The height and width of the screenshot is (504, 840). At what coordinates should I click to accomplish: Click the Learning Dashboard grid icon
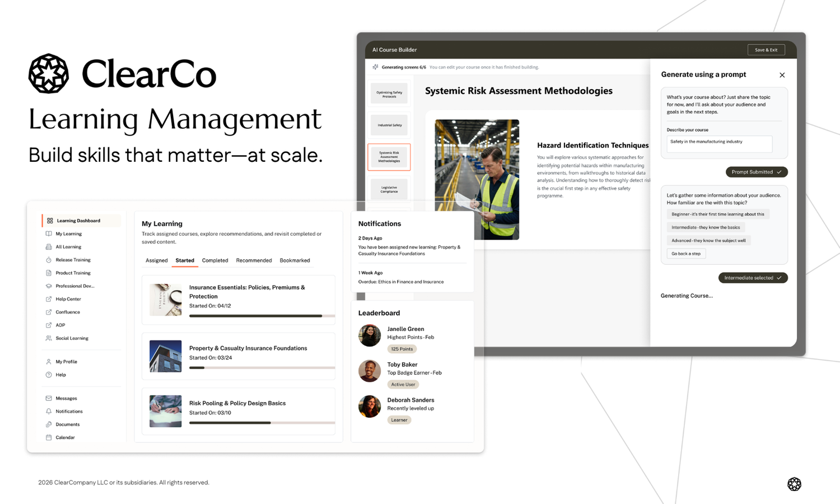(50, 221)
